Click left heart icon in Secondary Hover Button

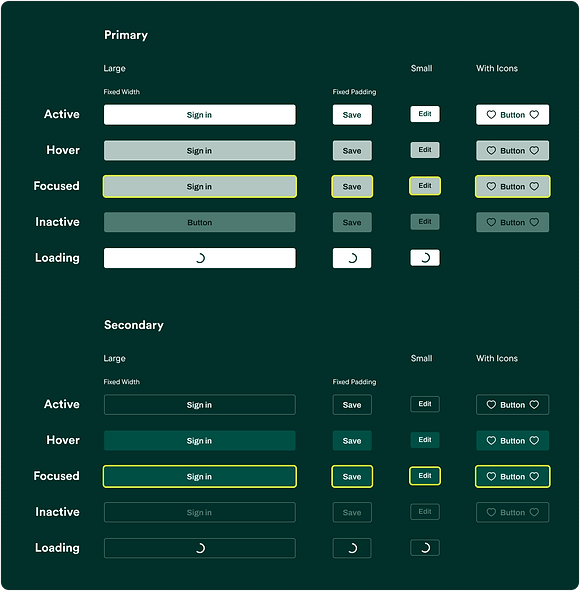491,440
